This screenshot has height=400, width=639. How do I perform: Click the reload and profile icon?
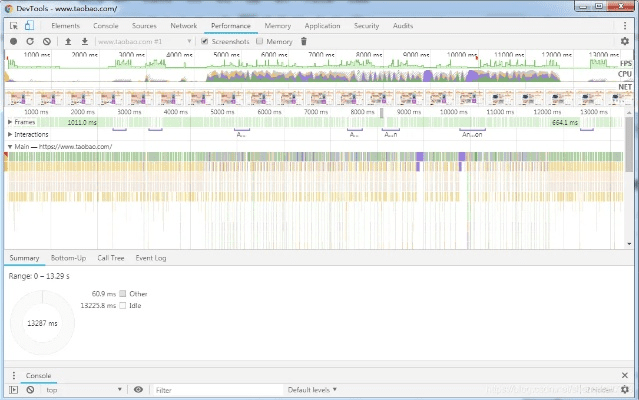(30, 41)
